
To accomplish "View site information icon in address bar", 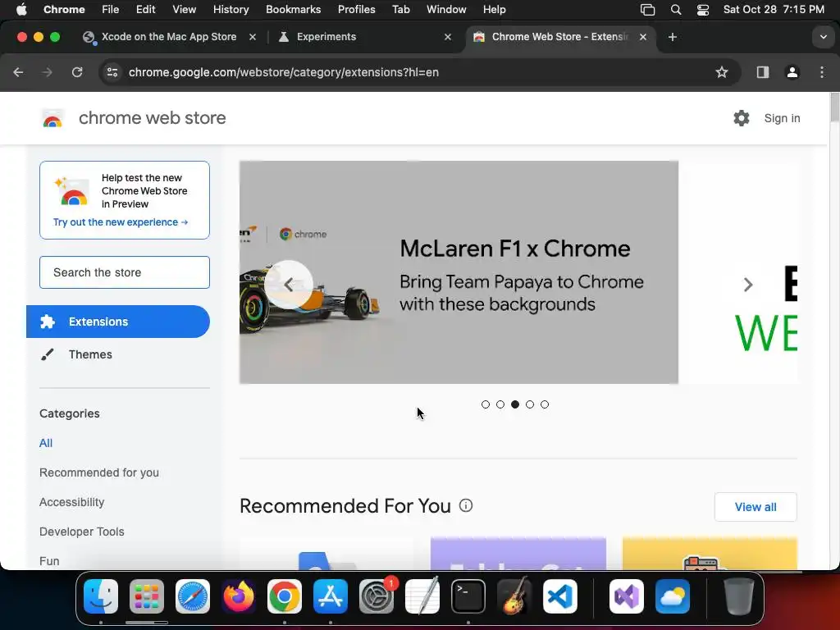I will (x=112, y=72).
